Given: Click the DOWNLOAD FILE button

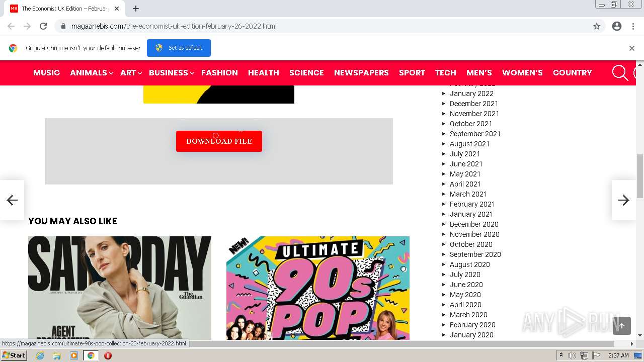Looking at the screenshot, I should tap(219, 141).
